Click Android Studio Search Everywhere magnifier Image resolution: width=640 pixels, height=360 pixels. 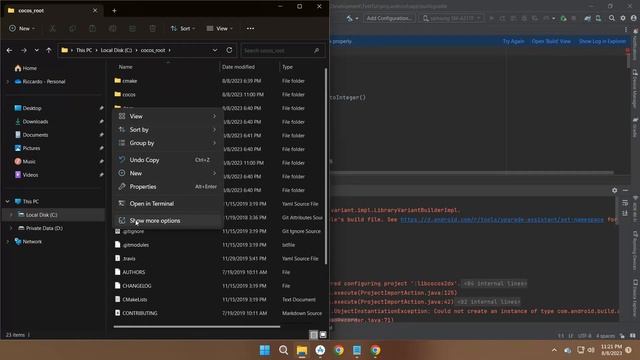tap(612, 18)
